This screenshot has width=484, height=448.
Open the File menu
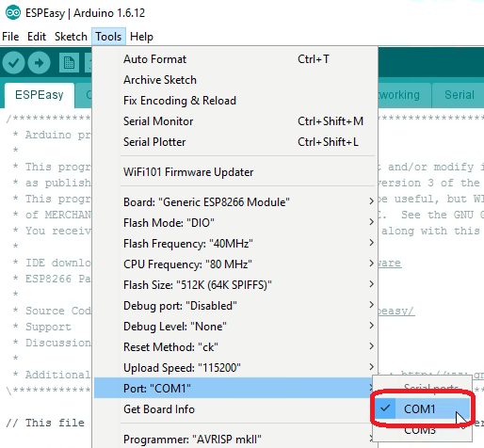coord(10,37)
